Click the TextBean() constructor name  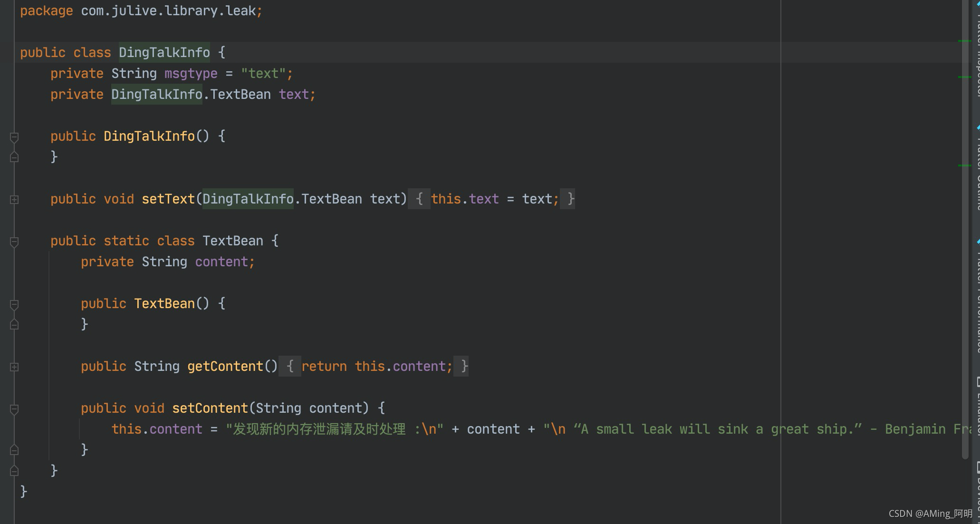164,303
